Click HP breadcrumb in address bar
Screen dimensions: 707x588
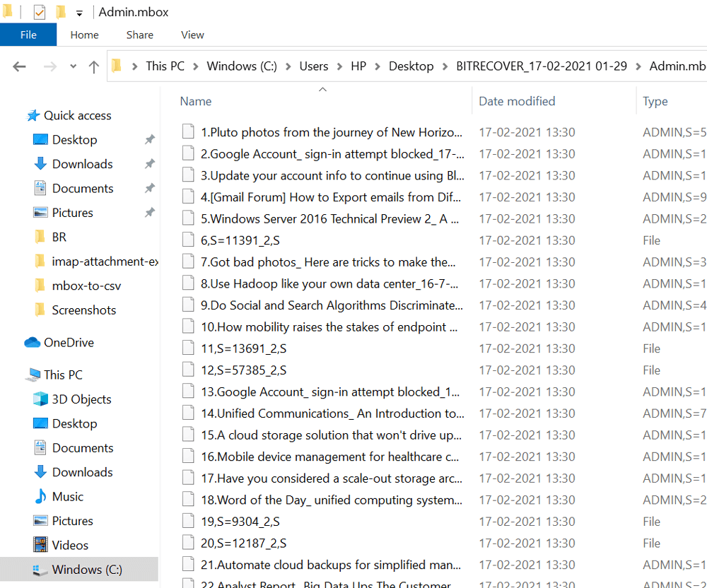[x=358, y=66]
